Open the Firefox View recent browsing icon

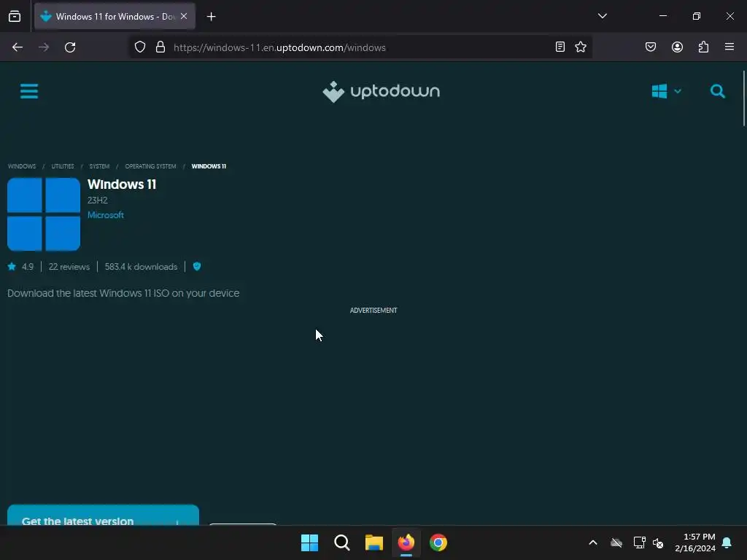click(x=15, y=16)
